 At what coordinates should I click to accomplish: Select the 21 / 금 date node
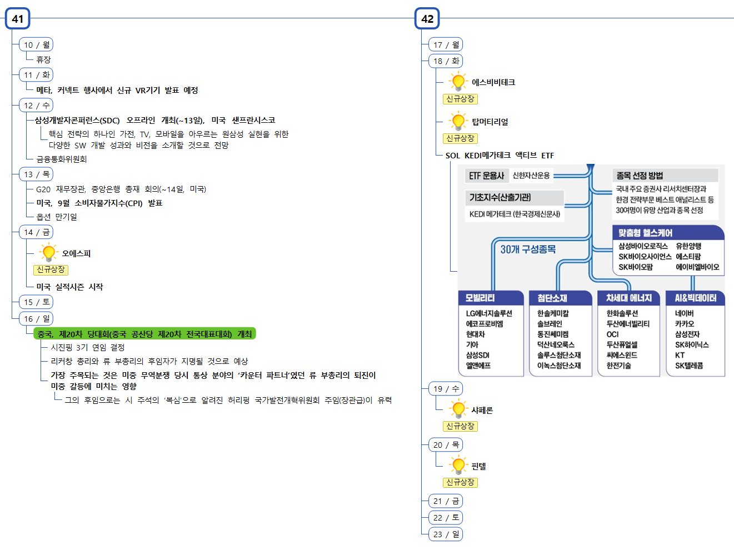click(x=446, y=501)
